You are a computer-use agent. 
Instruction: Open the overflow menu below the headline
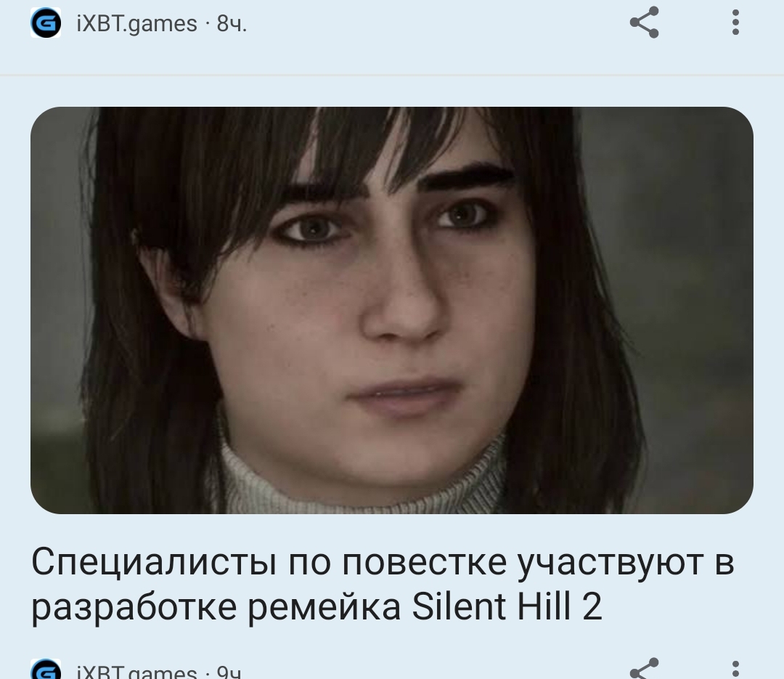735,669
